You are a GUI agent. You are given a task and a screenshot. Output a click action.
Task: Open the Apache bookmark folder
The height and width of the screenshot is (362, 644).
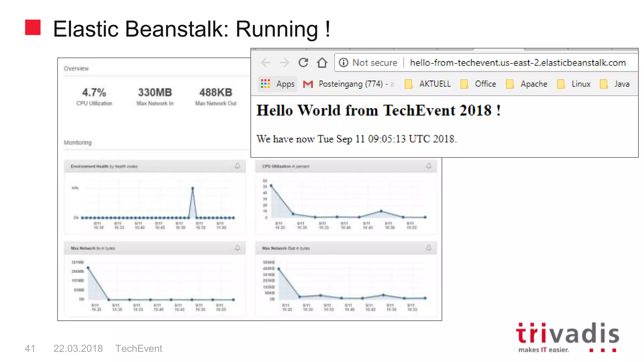point(527,84)
